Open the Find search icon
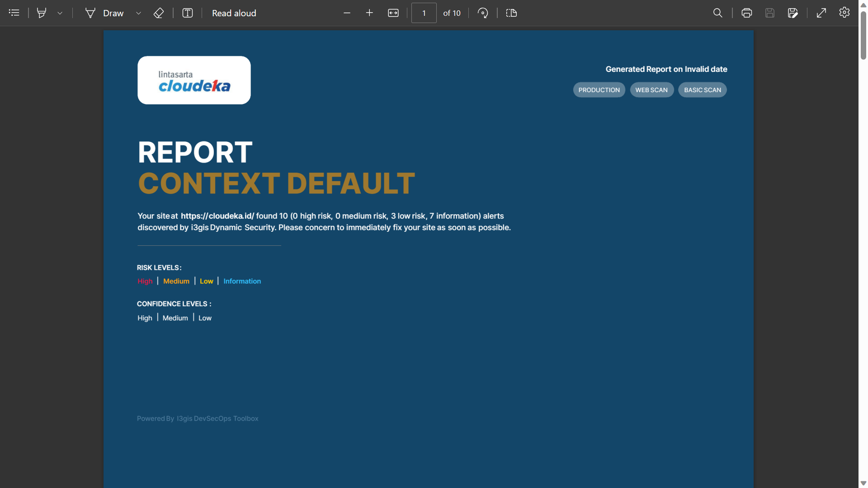The image size is (868, 488). point(717,13)
